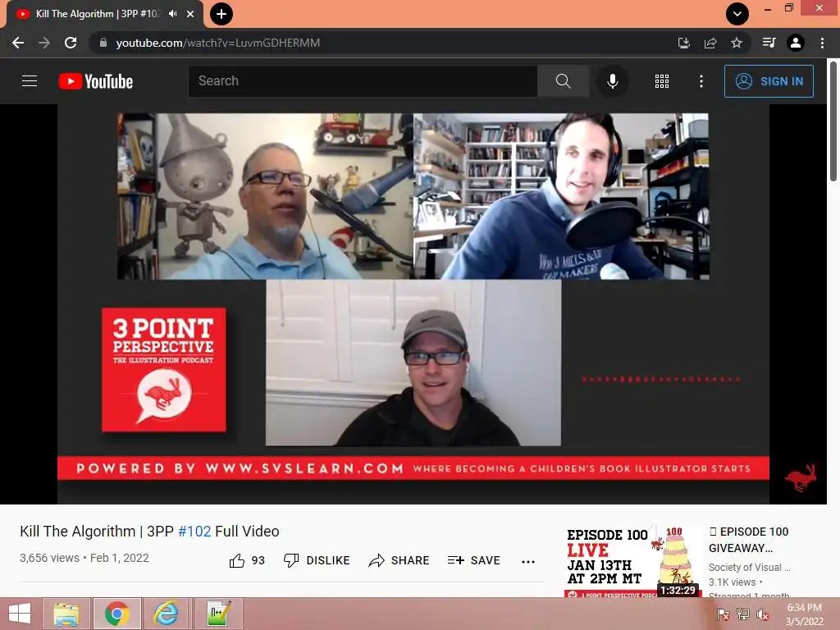Switch to Chrome in the taskbar

(117, 614)
